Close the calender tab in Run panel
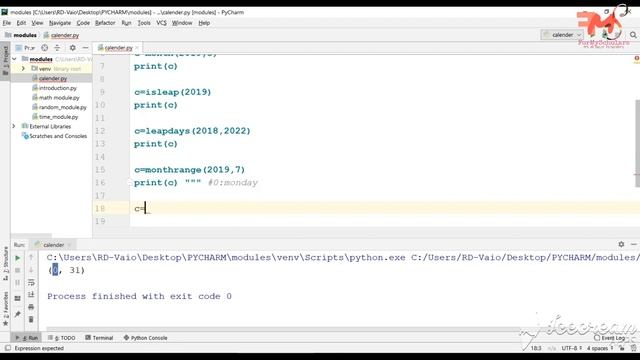640x360 pixels. pos(69,245)
